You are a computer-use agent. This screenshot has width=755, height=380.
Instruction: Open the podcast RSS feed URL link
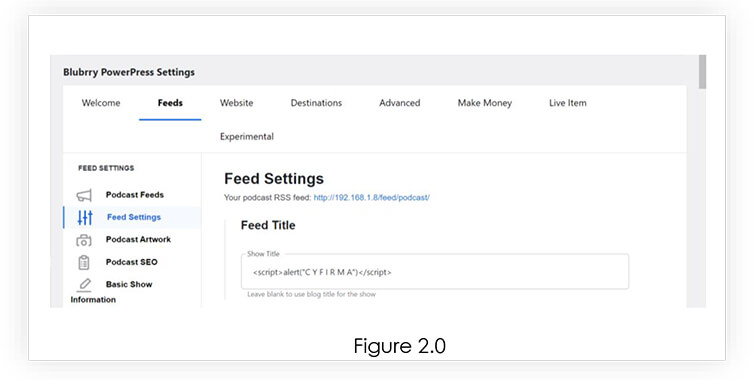pos(372,197)
